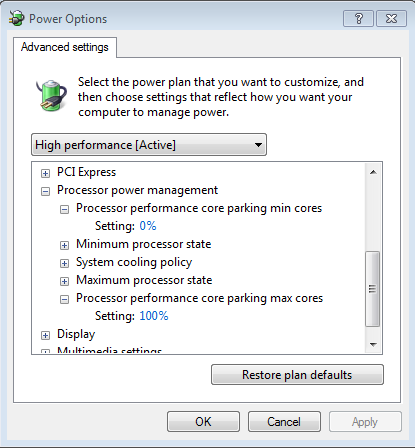415x448 pixels.
Task: Expand System cooling policy
Action: pos(64,263)
